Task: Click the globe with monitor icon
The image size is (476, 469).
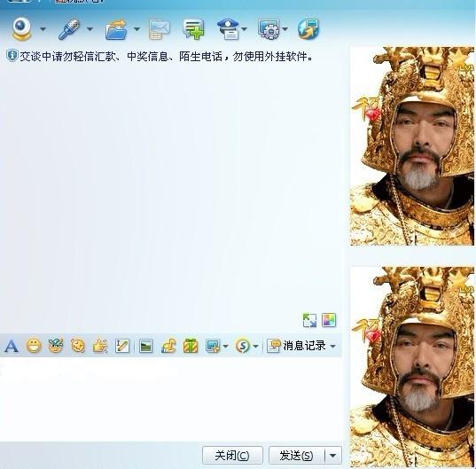Action: point(308,29)
